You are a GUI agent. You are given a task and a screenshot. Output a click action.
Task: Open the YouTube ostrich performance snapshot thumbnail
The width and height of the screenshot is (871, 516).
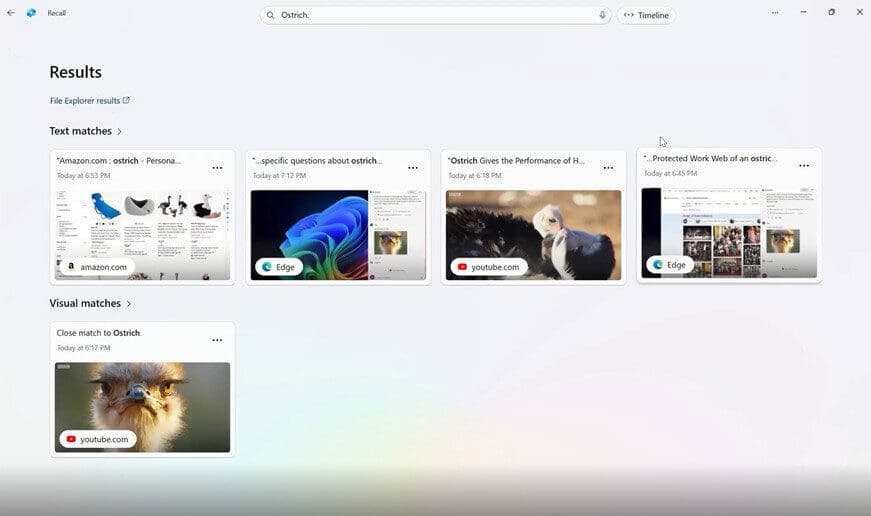point(533,235)
